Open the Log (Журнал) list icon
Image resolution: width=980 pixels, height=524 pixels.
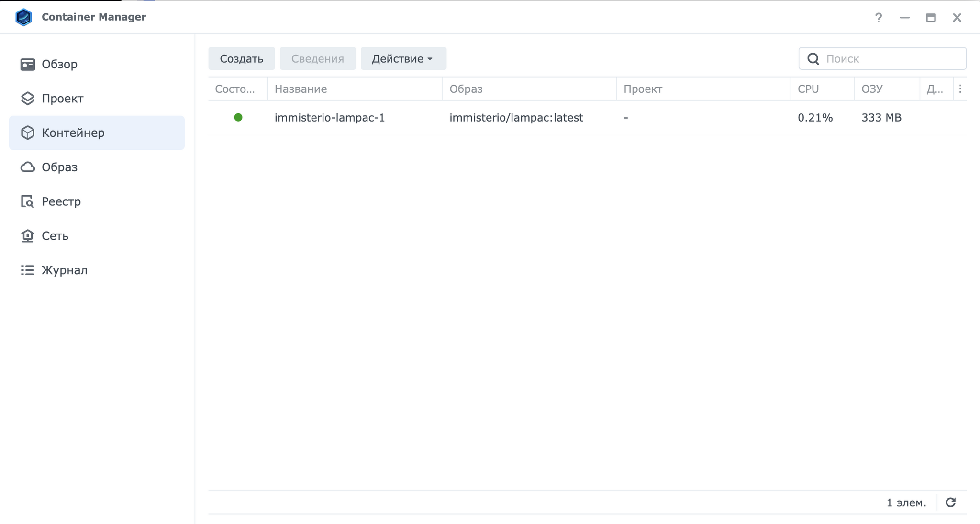click(28, 270)
